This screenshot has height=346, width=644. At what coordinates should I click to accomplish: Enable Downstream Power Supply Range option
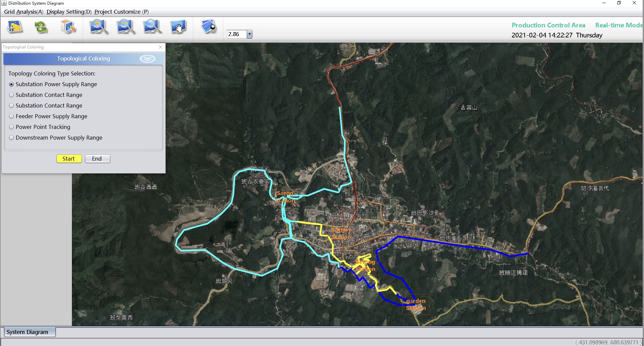click(11, 138)
